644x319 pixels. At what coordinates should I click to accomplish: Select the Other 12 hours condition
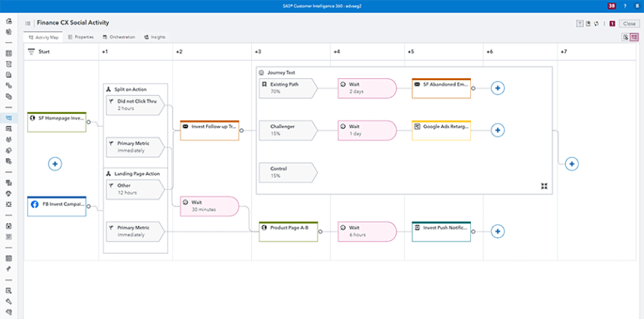point(136,189)
